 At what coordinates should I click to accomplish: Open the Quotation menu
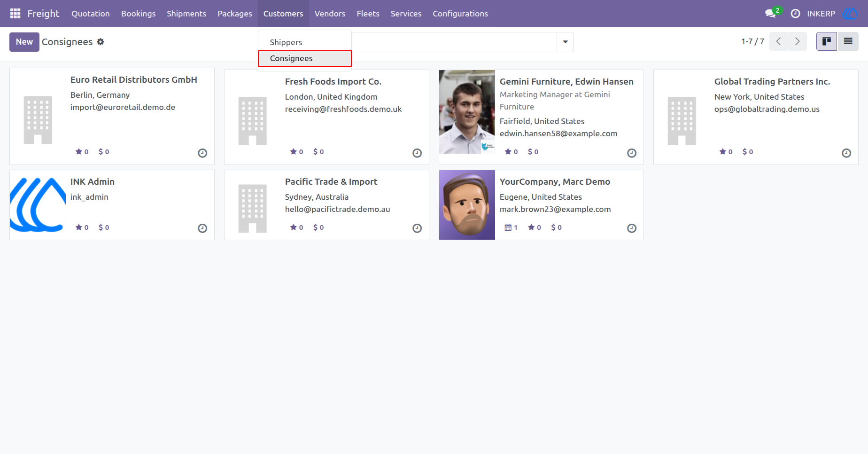coord(91,14)
